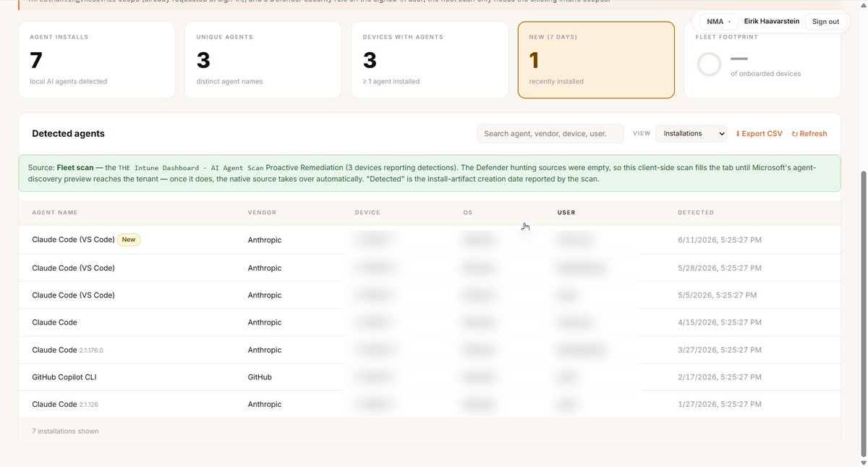The width and height of the screenshot is (868, 467).
Task: Sort by OS column header
Action: click(x=467, y=213)
